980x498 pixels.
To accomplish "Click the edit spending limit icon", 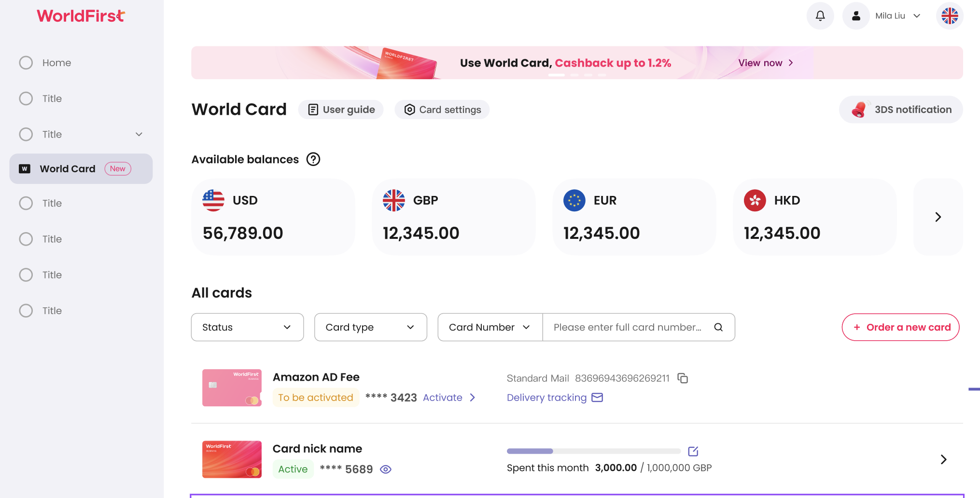I will point(693,451).
